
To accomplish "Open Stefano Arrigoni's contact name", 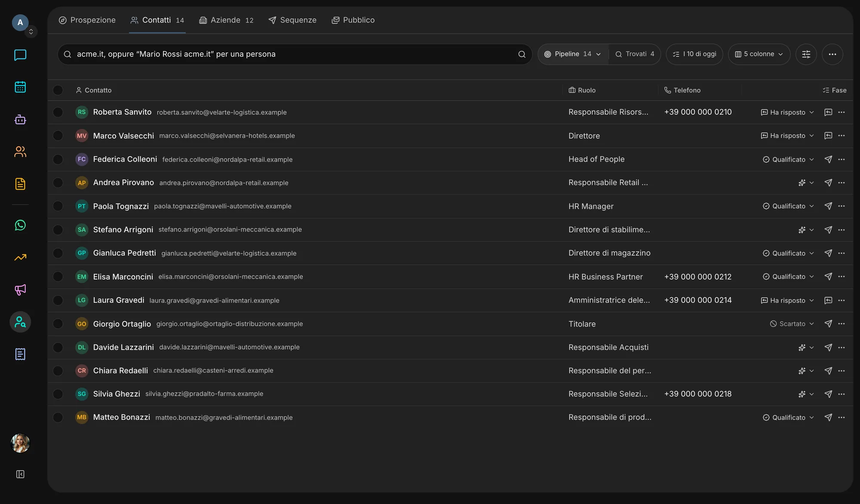I will (123, 230).
